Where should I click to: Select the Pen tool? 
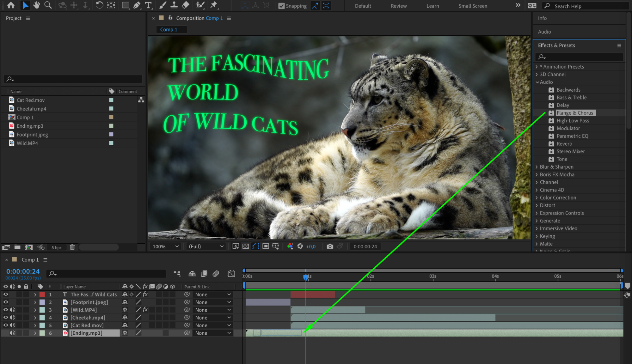pos(137,5)
